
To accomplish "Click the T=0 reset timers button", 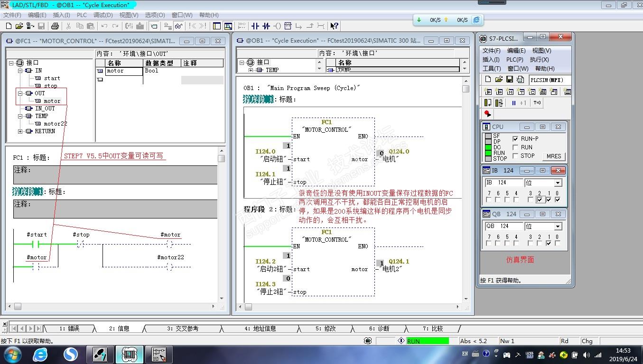I will (537, 103).
